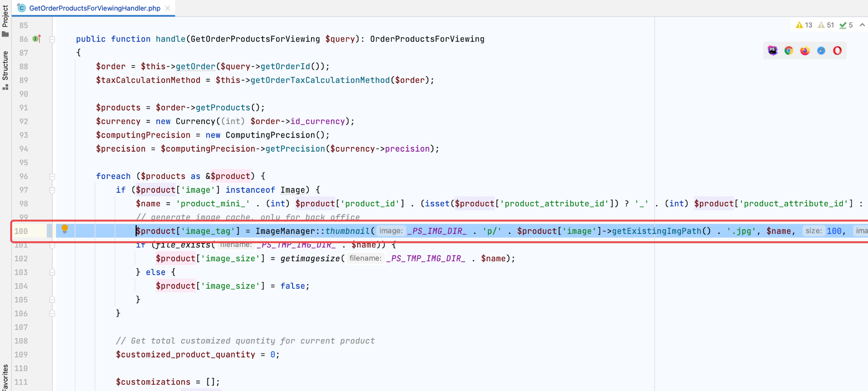This screenshot has width=868, height=391.
Task: Click the $precision variable on line 94
Action: pyautogui.click(x=121, y=149)
